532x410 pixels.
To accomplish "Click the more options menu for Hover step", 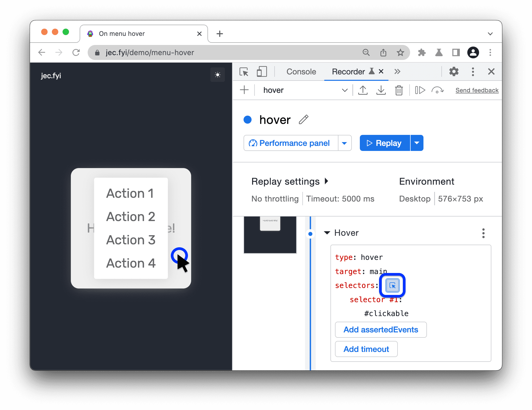I will [483, 233].
